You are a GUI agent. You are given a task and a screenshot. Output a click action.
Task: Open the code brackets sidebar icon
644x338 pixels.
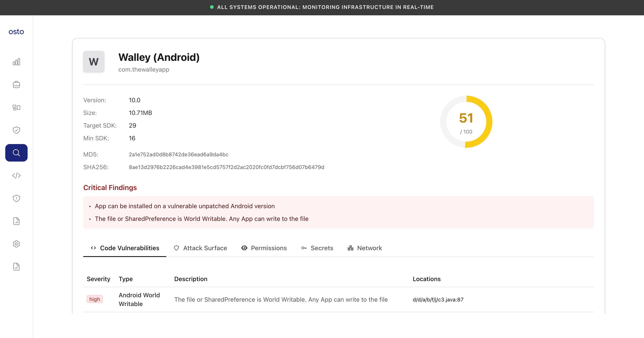[16, 176]
